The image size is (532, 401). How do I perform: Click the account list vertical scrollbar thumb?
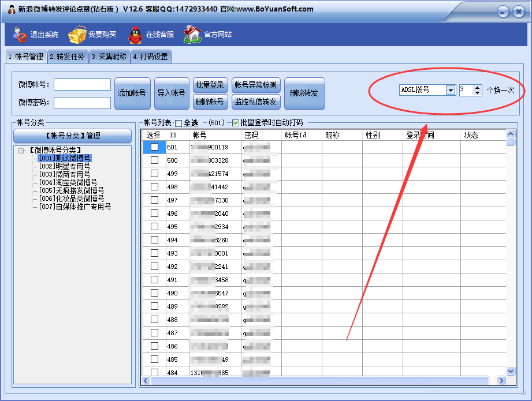[510, 142]
